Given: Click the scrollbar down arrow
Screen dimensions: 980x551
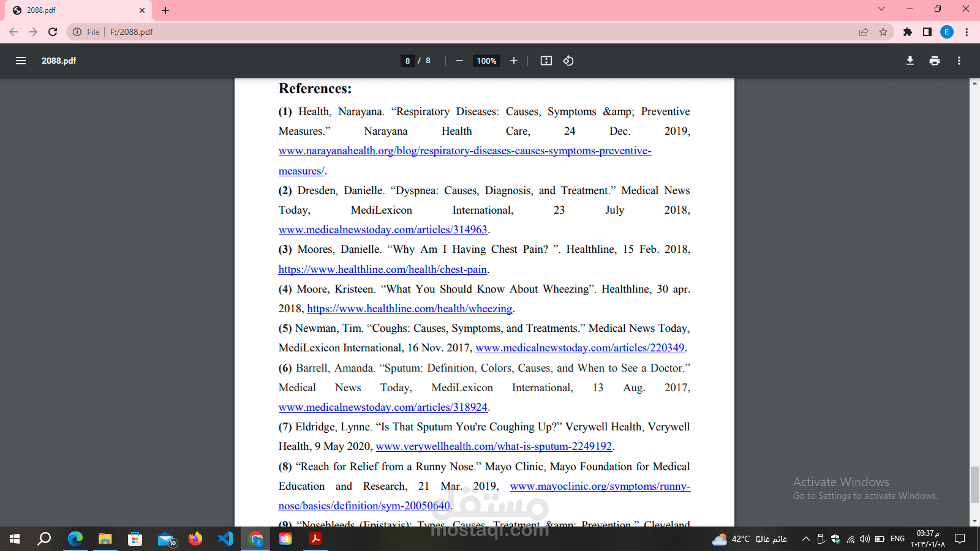Looking at the screenshot, I should pos(974,522).
